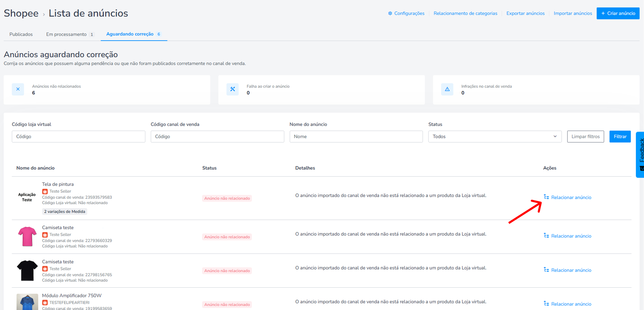Switch to the Em processamento tab
644x310 pixels.
70,35
